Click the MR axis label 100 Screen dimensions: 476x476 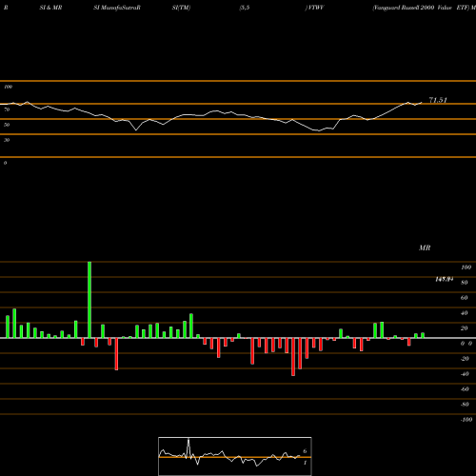(x=466, y=268)
